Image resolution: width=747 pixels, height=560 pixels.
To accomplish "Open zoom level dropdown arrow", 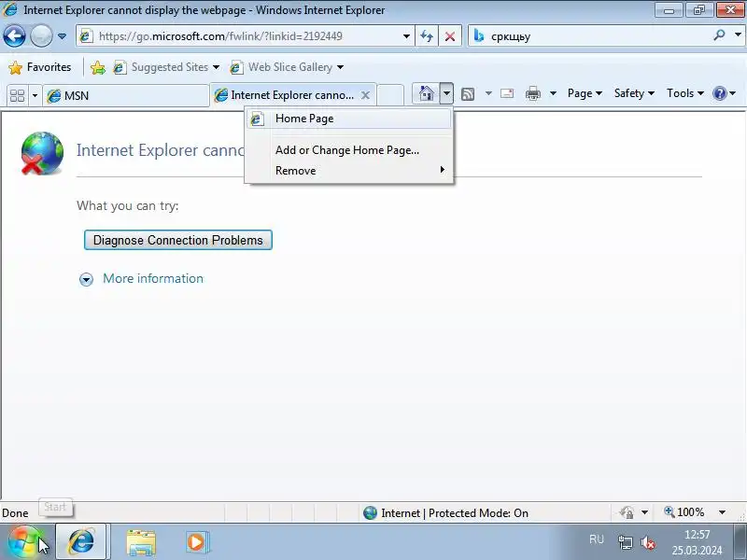I will coord(722,512).
